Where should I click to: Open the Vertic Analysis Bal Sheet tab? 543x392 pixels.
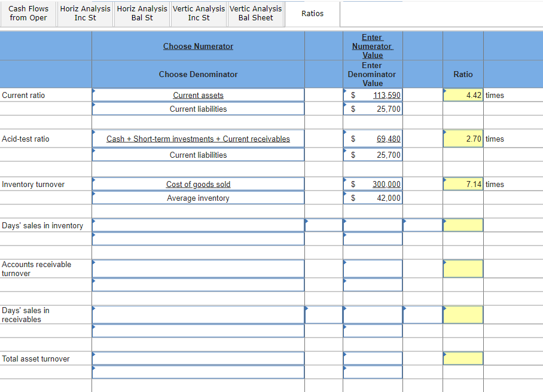[255, 14]
